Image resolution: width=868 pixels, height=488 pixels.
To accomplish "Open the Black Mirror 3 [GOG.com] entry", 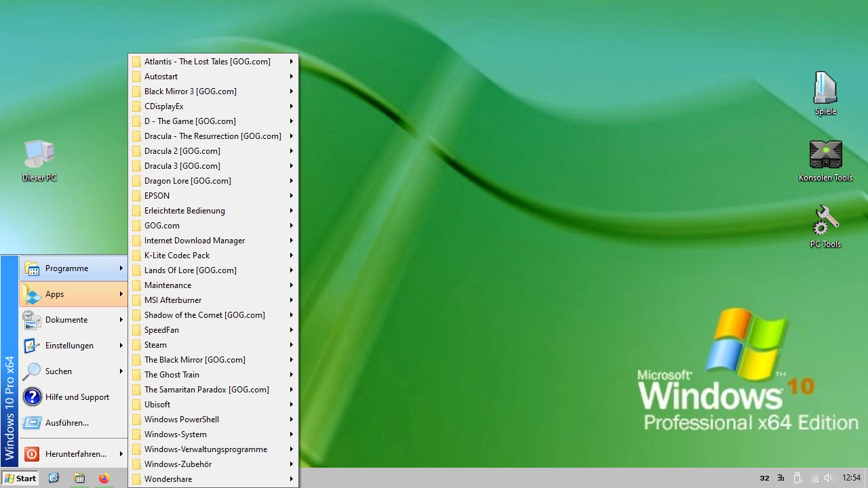I will [x=213, y=91].
